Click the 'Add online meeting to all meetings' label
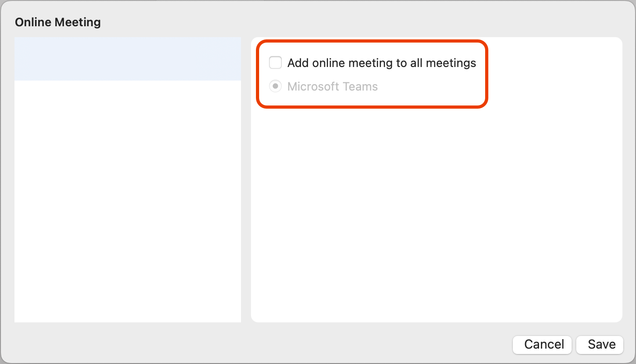The width and height of the screenshot is (636, 364). (381, 63)
